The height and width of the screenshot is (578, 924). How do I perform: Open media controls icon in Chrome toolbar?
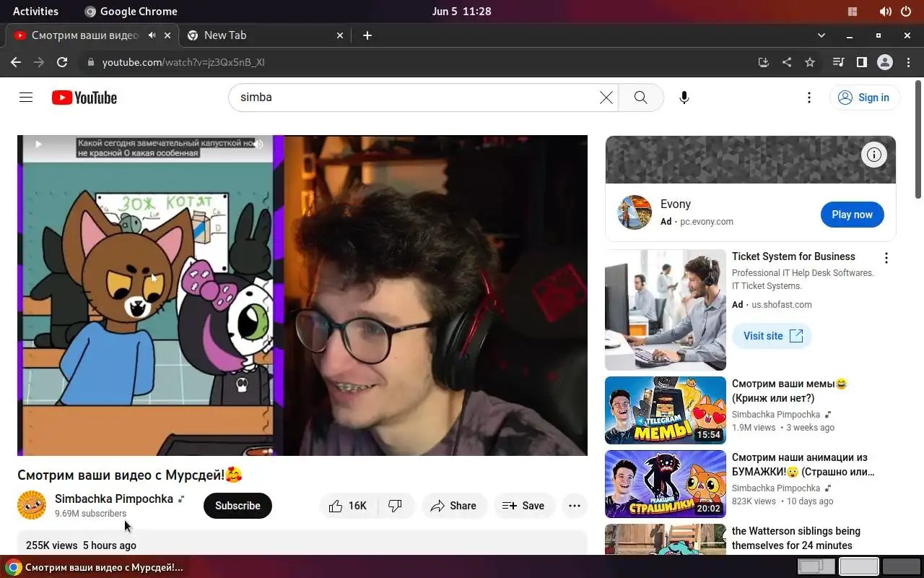tap(838, 62)
